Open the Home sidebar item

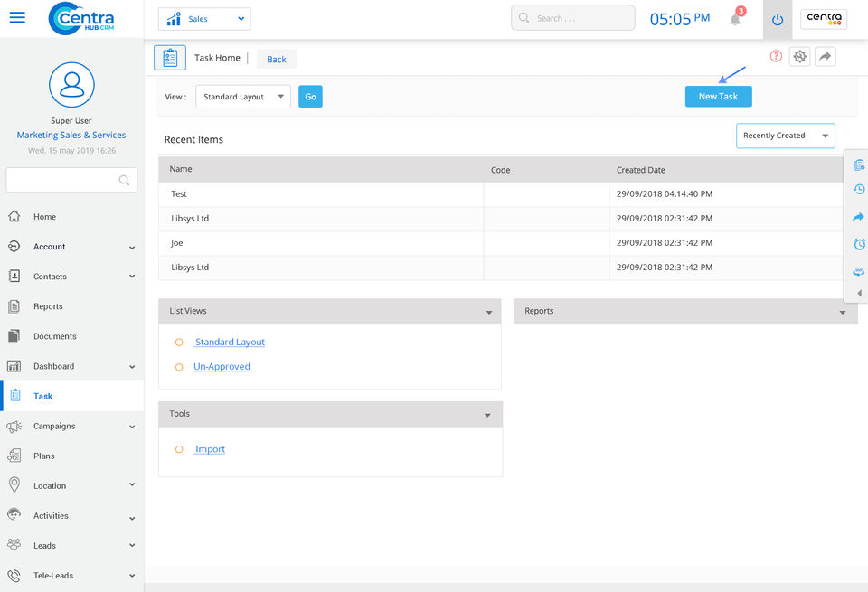pyautogui.click(x=72, y=216)
